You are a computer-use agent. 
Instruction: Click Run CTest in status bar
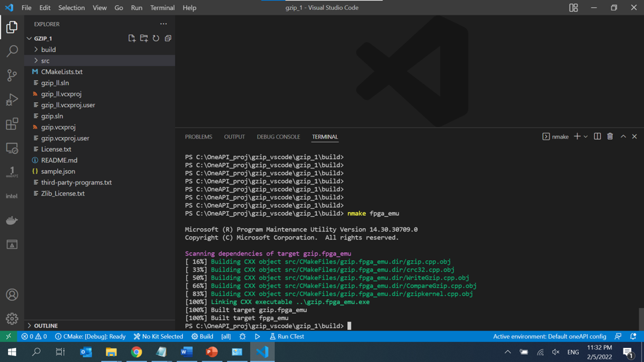click(287, 337)
